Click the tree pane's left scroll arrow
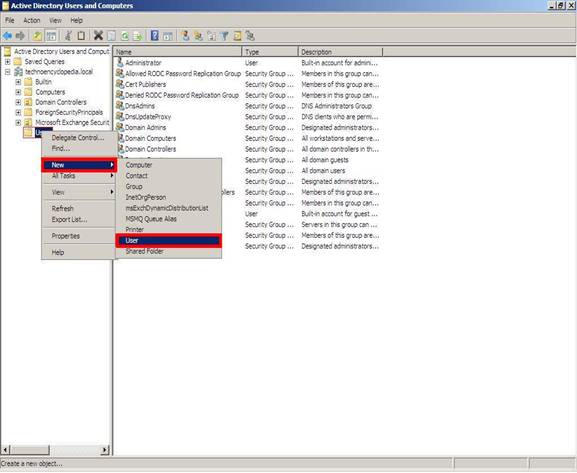 point(5,450)
